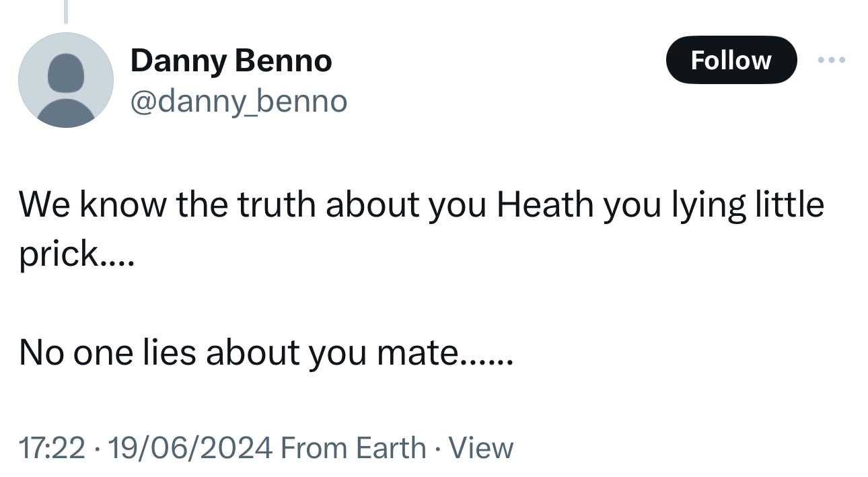Open the three-dot more options menu
Image resolution: width=868 pixels, height=477 pixels.
point(831,60)
